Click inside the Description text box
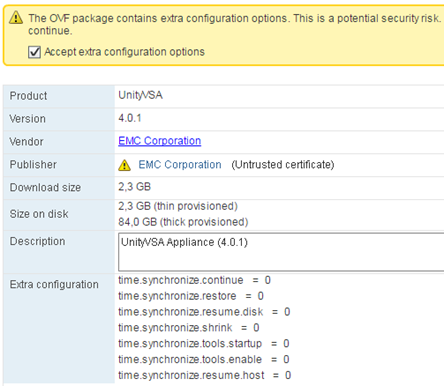Screen dimensions: 444x386 [281, 252]
